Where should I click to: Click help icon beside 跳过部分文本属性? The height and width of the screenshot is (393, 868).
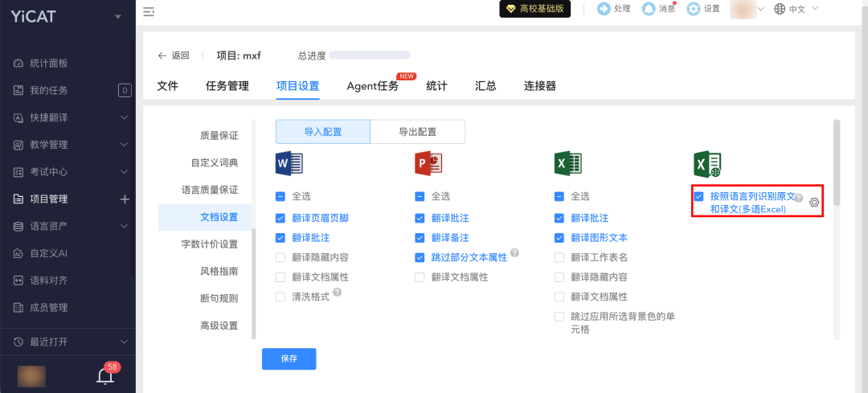[515, 252]
